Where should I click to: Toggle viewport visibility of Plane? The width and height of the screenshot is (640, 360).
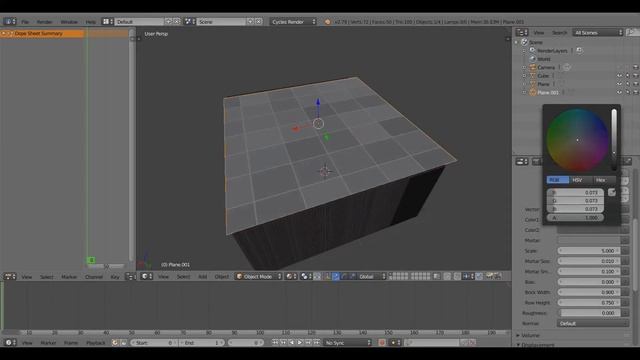tap(619, 84)
